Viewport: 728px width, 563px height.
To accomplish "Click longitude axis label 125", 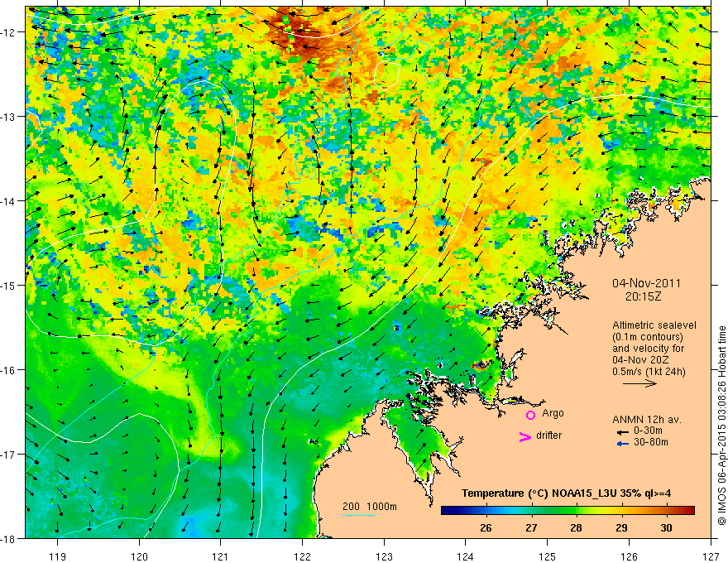I will [548, 556].
